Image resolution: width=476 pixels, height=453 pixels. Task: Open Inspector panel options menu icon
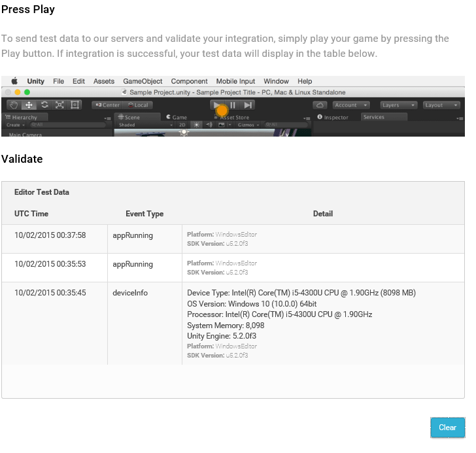point(460,118)
